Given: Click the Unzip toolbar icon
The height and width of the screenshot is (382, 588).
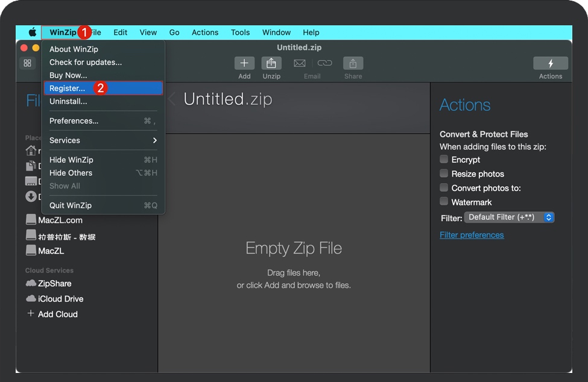Looking at the screenshot, I should click(x=271, y=63).
